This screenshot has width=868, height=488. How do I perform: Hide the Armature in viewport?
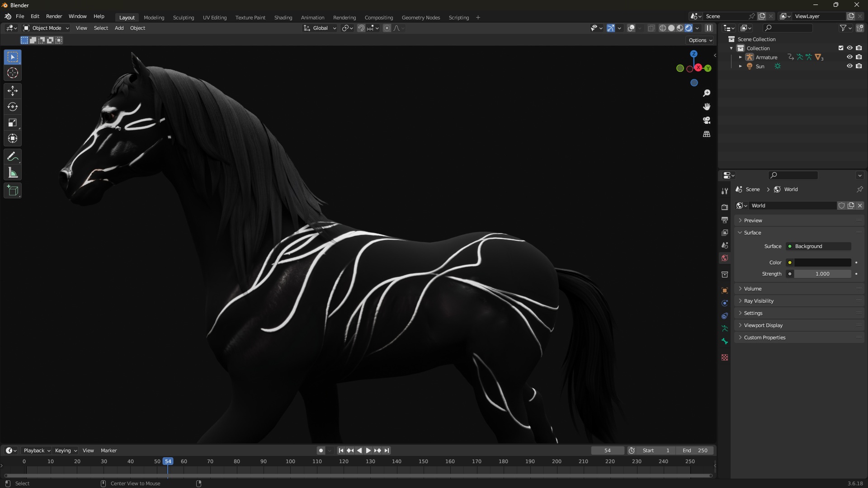click(849, 57)
